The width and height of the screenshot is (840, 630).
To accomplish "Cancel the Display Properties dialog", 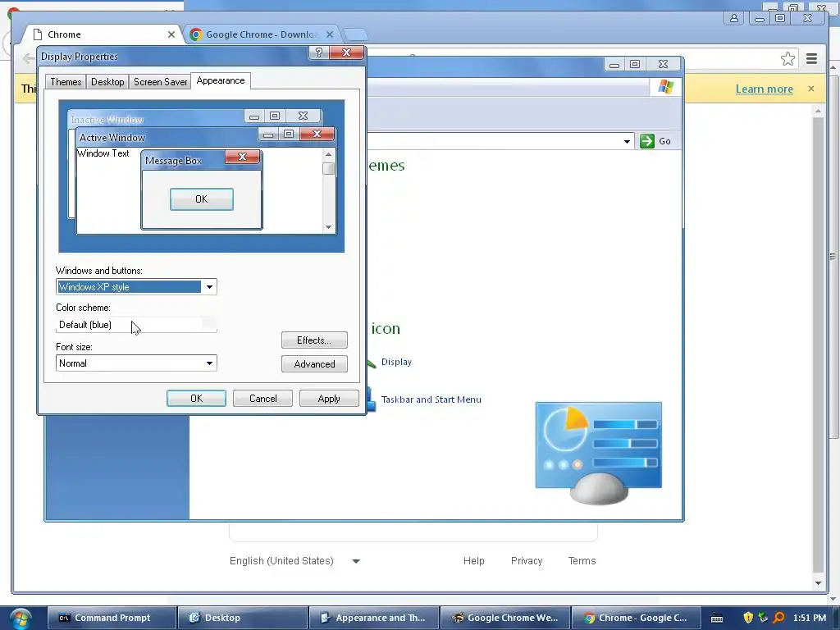I will [x=262, y=399].
